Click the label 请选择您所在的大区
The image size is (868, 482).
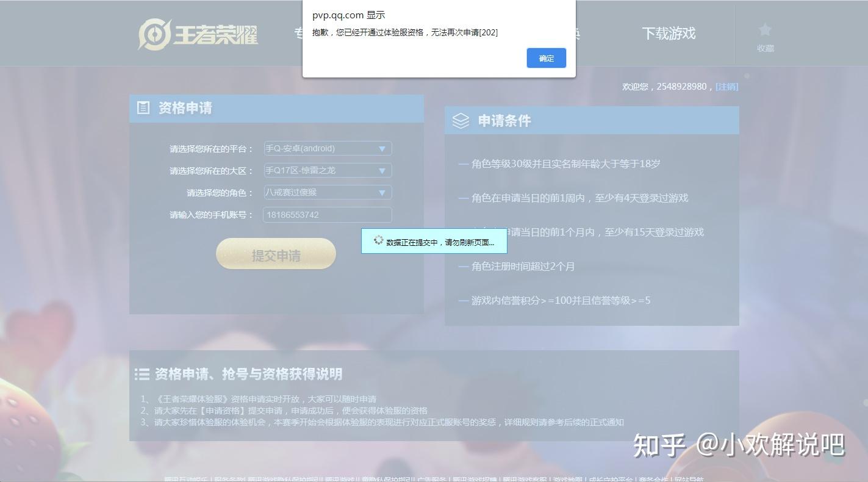[x=211, y=171]
